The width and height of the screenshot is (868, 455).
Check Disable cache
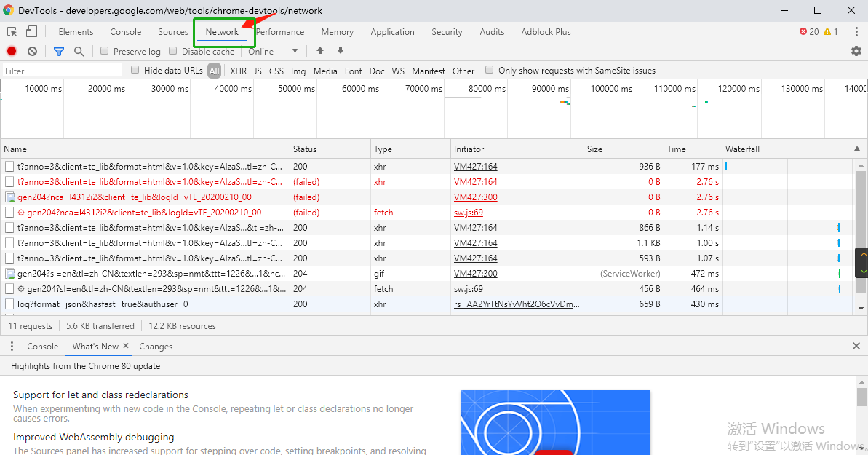coord(172,51)
